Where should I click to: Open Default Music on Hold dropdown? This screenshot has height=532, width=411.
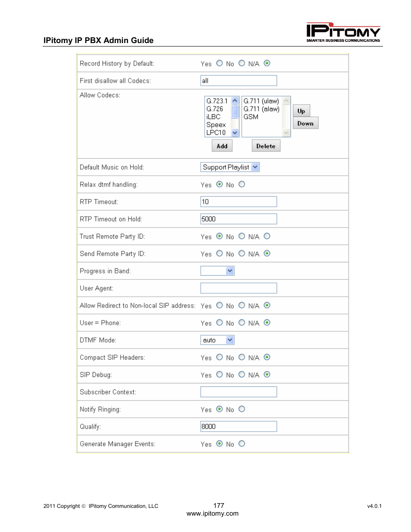pyautogui.click(x=230, y=167)
